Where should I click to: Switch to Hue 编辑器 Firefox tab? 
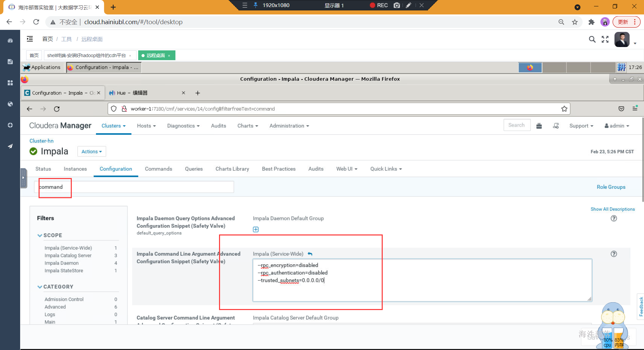click(x=147, y=93)
